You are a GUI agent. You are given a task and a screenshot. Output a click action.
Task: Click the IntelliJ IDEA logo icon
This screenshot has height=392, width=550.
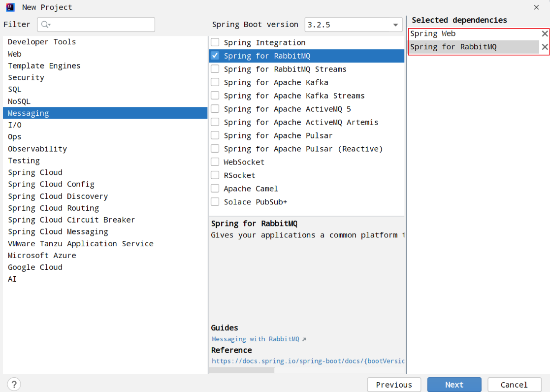pos(10,7)
